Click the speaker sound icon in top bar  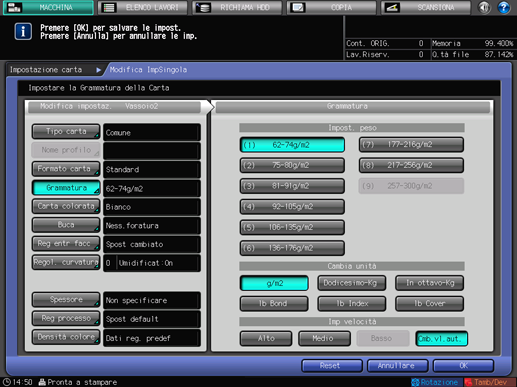(x=484, y=7)
